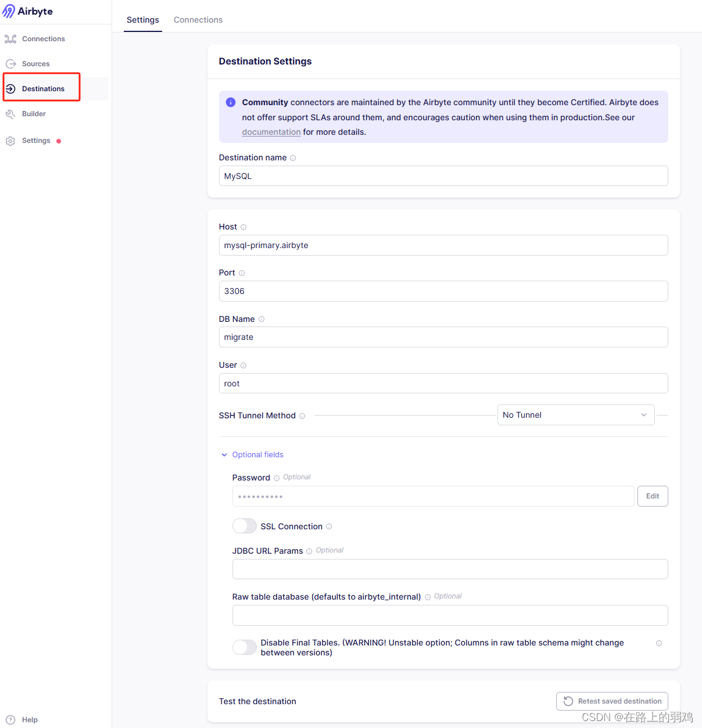Viewport: 702px width, 728px height.
Task: Open Connections icon in sidebar
Action: pyautogui.click(x=10, y=39)
